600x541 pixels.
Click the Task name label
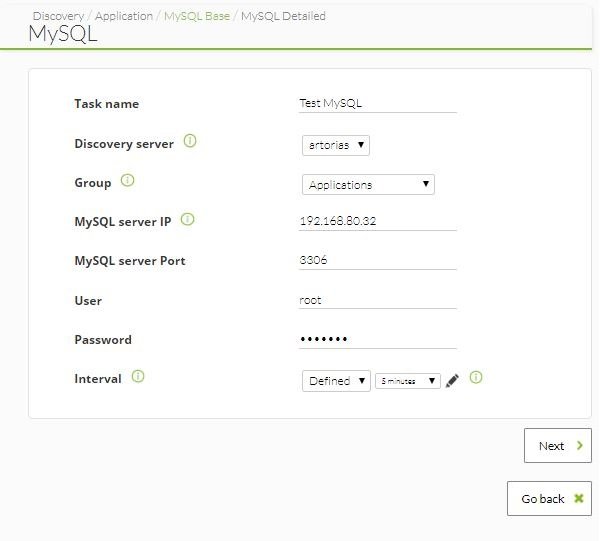pyautogui.click(x=106, y=104)
